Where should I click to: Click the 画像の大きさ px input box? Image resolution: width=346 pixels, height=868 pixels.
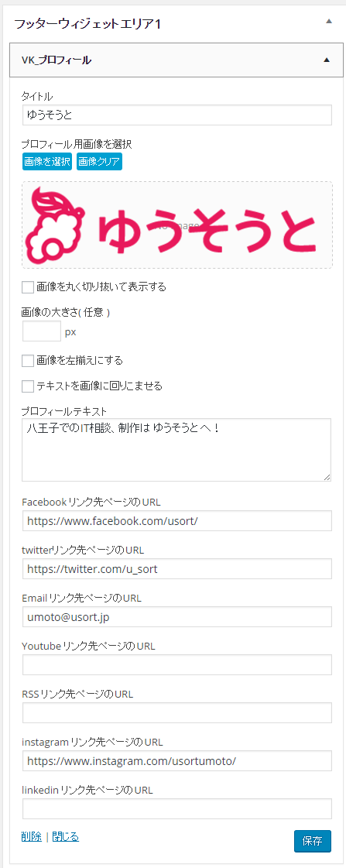click(42, 331)
